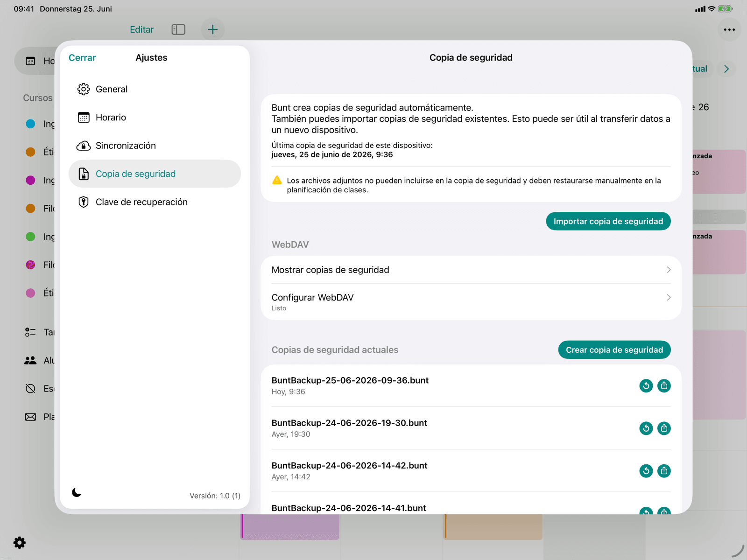This screenshot has width=747, height=560.
Task: Open the Sincronización settings section
Action: [x=155, y=146]
